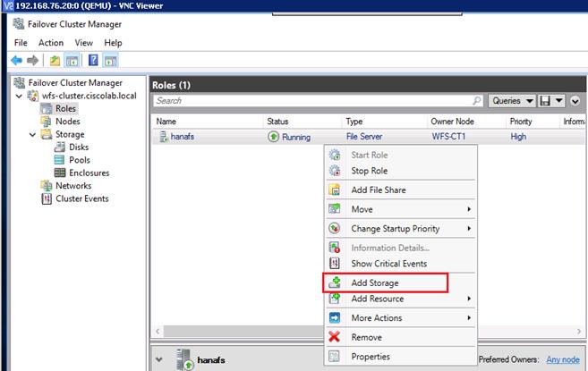Screen dimensions: 588x371
Task: Open Cluster Events in the tree
Action: (x=82, y=198)
